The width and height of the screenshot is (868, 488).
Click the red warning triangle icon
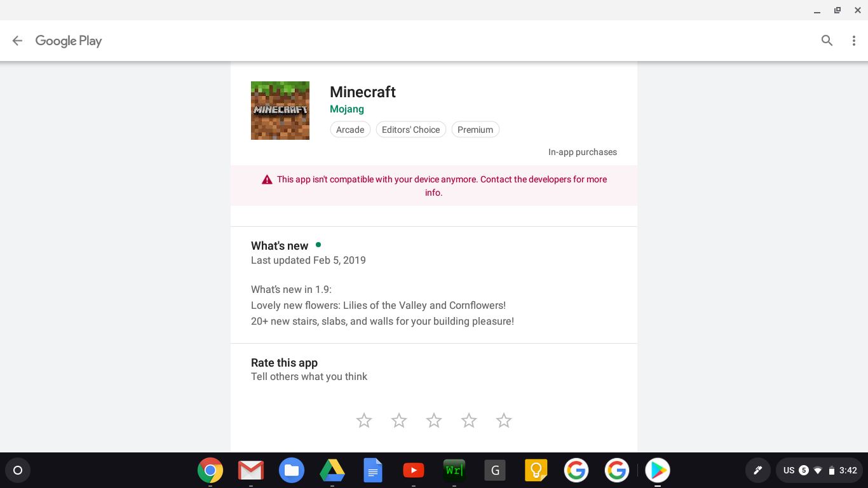[x=267, y=180]
